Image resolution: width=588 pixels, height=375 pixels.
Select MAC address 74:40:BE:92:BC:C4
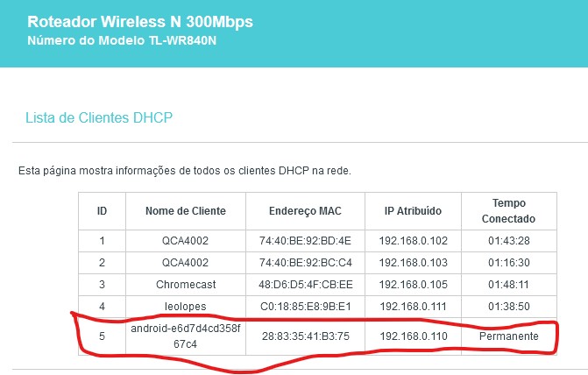click(306, 263)
